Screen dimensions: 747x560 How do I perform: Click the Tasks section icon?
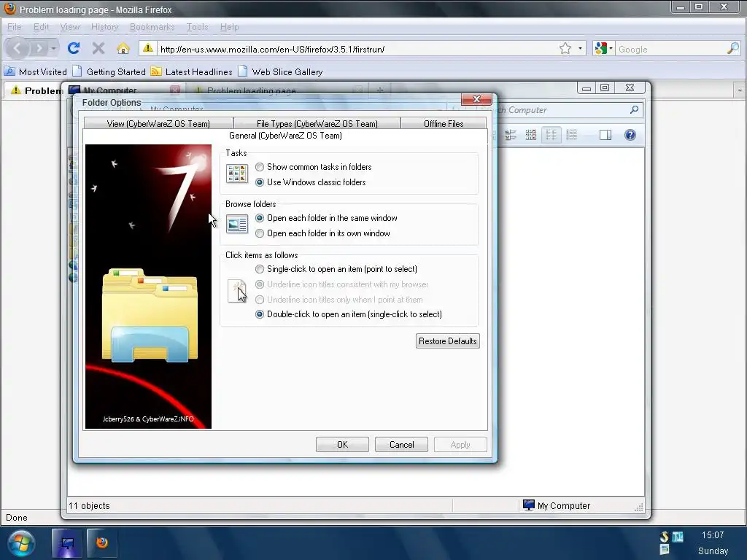tap(237, 174)
